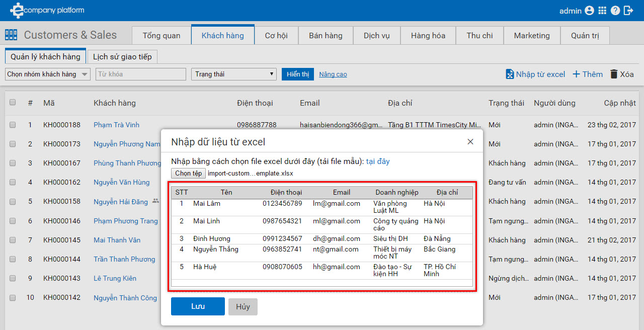This screenshot has height=330, width=644.
Task: Open customer Nguyễn Văn Hùng
Action: (122, 182)
